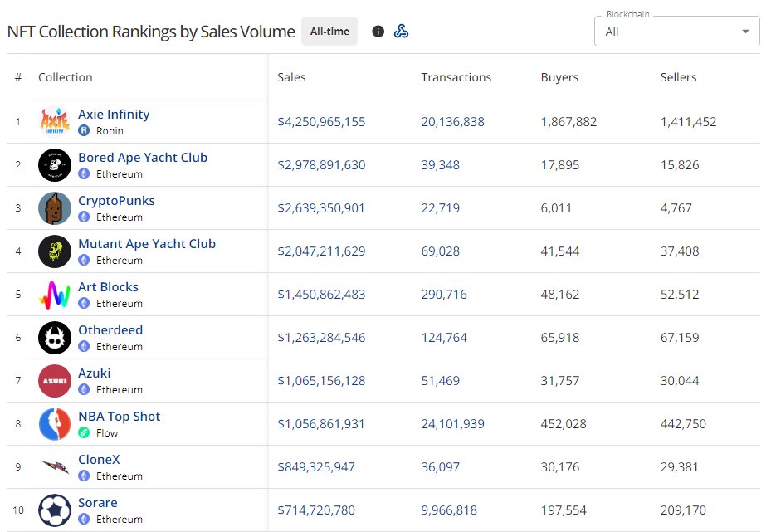The image size is (771, 532).
Task: Click Bored Ape sales $2,978,891,630
Action: pos(321,164)
